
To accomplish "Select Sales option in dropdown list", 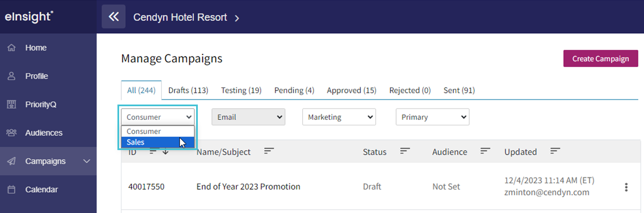I will coord(158,142).
